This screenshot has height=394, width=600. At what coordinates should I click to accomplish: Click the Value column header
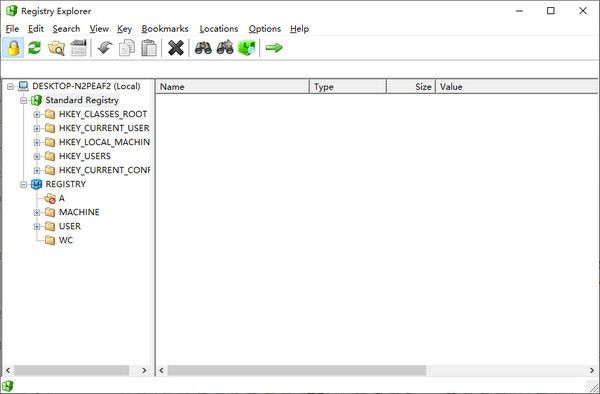coord(517,86)
